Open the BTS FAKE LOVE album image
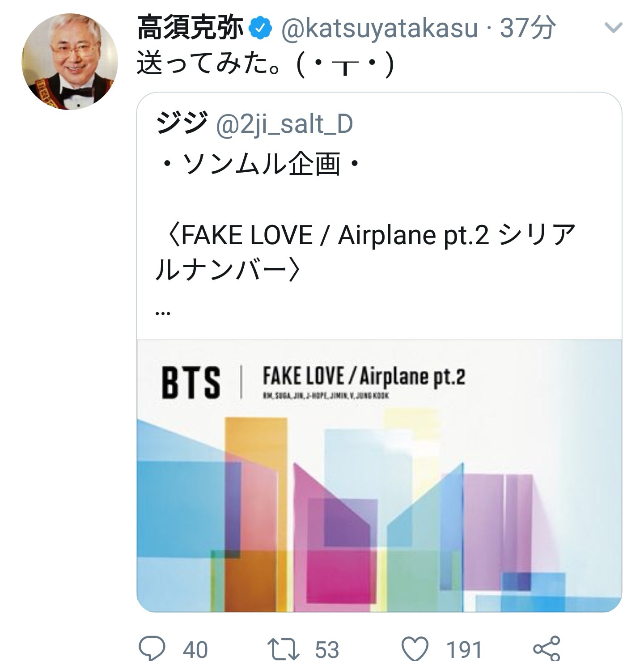 click(x=378, y=475)
